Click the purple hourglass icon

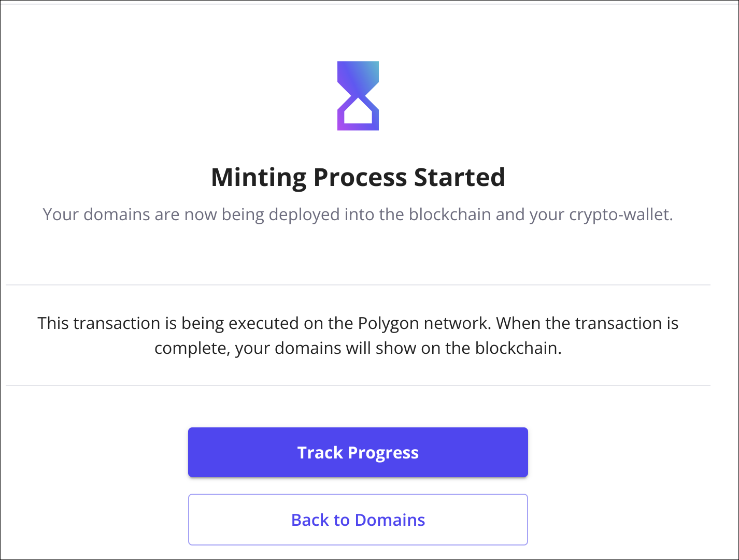(x=358, y=96)
